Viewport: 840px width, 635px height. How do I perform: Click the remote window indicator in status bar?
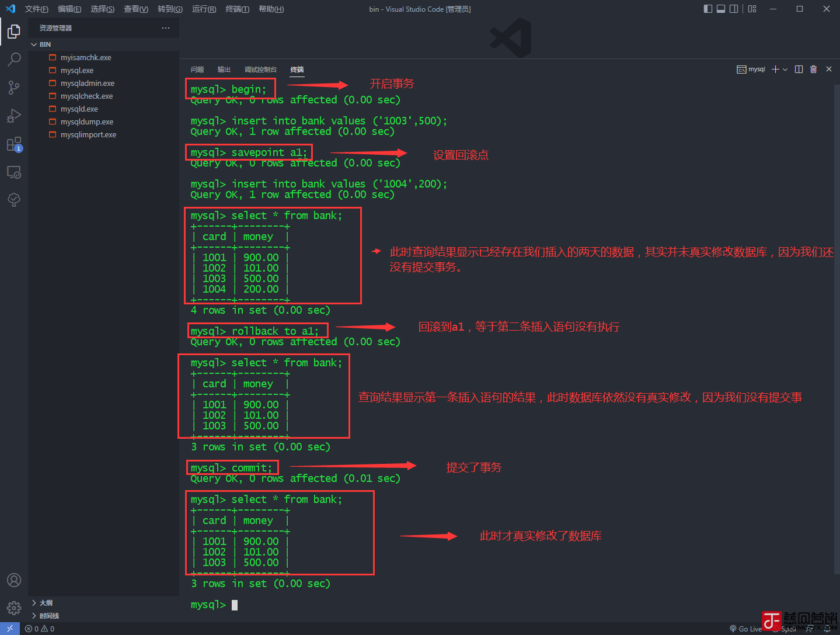[x=10, y=629]
